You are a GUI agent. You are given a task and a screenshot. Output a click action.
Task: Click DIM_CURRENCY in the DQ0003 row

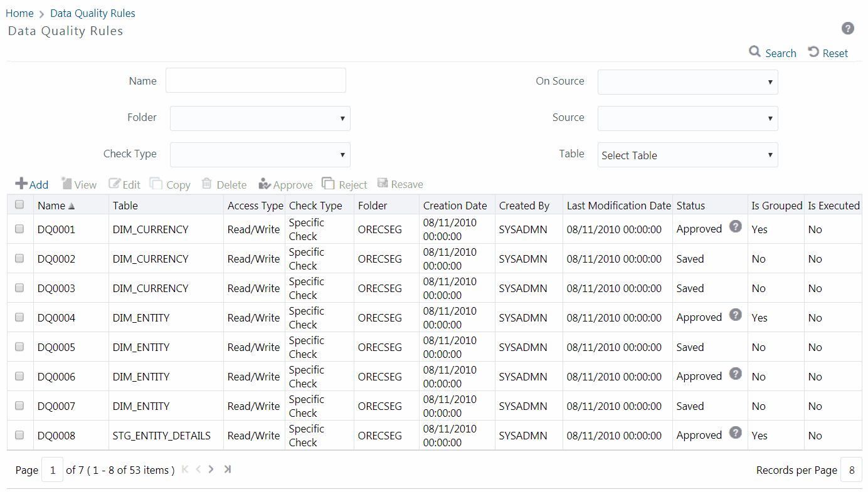[151, 288]
